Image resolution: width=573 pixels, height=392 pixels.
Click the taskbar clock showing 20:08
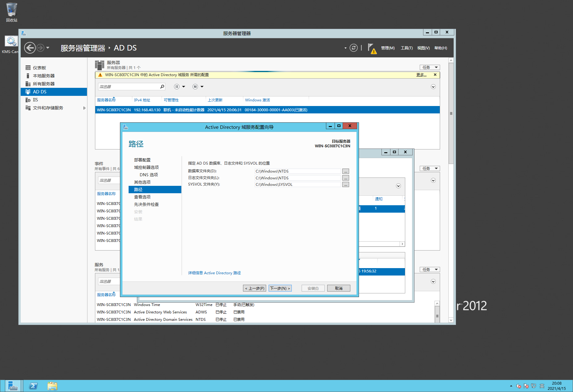tap(557, 386)
